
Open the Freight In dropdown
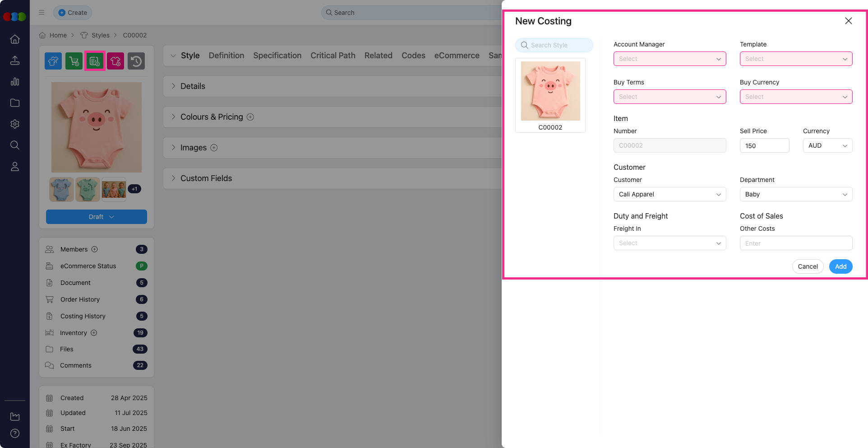point(669,243)
